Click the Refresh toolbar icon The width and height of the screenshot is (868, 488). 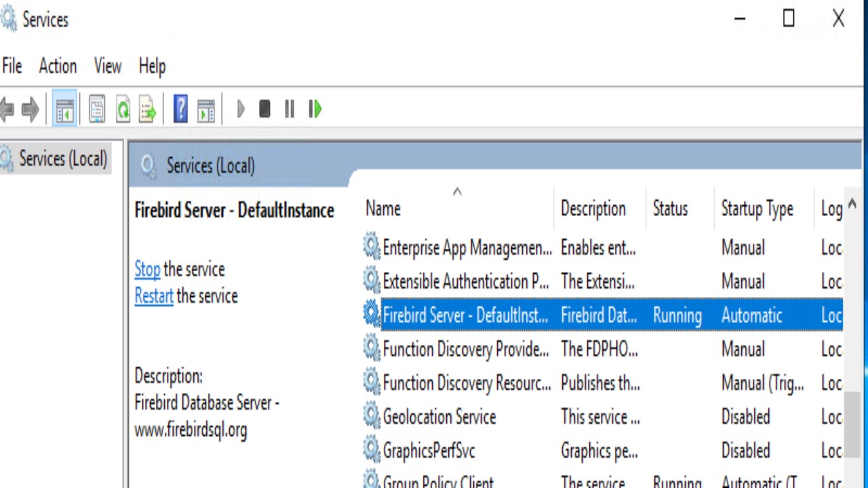click(x=123, y=109)
